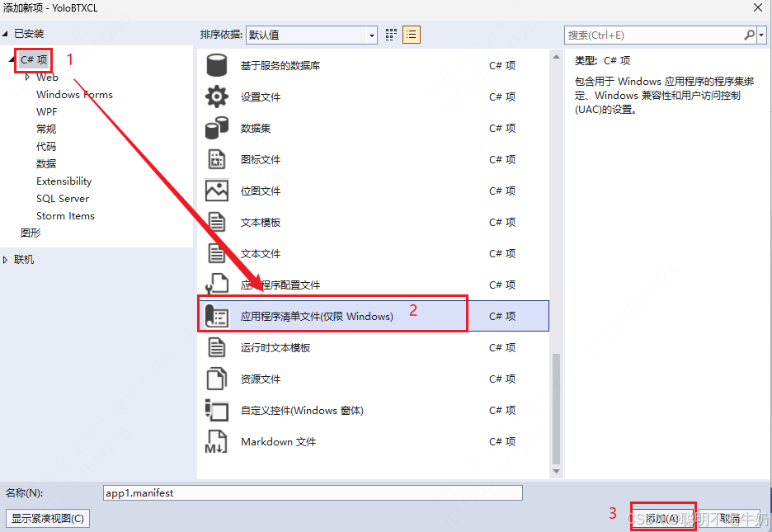This screenshot has height=532, width=772.
Task: Click the scrollbar down arrow
Action: 557,472
